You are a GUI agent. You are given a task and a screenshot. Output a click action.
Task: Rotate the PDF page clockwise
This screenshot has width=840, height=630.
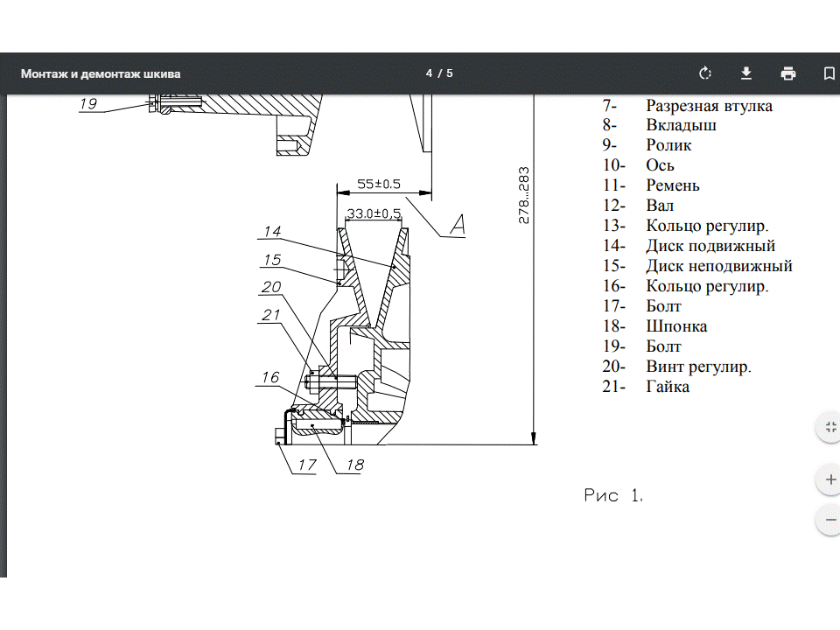[x=705, y=73]
